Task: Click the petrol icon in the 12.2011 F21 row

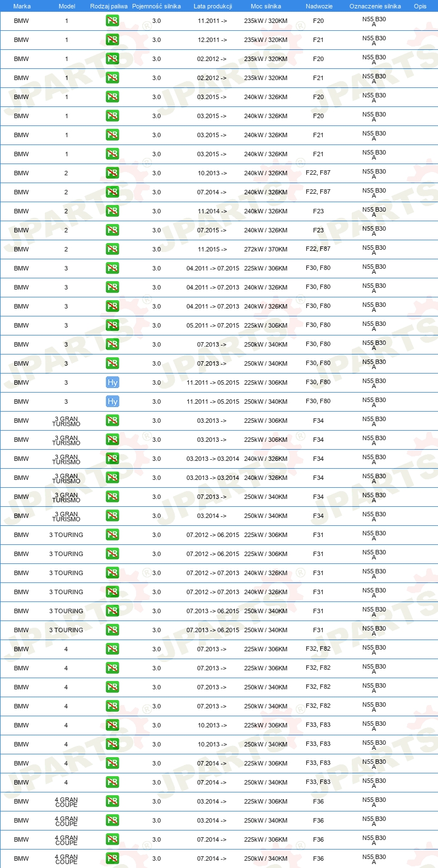Action: pos(112,40)
